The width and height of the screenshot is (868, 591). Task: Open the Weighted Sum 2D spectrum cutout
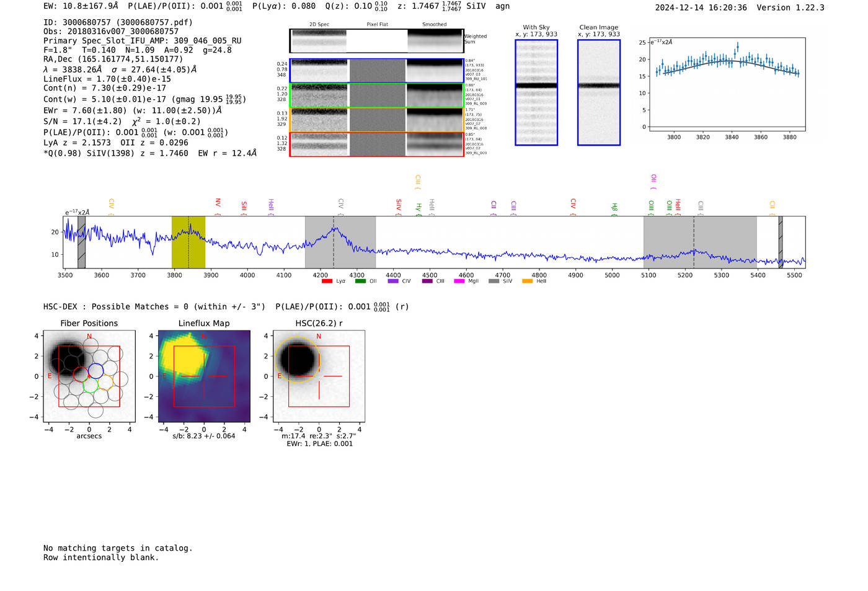coord(376,41)
